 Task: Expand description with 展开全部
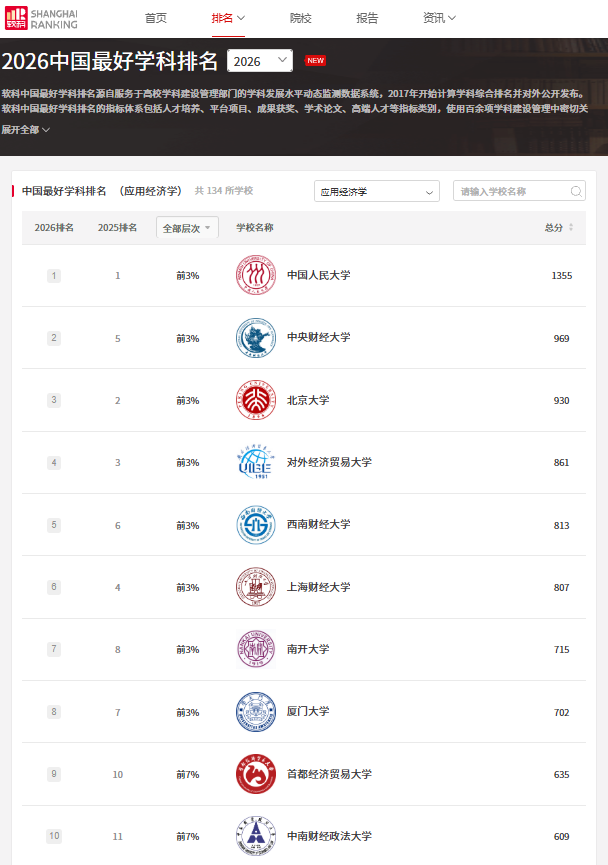click(26, 130)
